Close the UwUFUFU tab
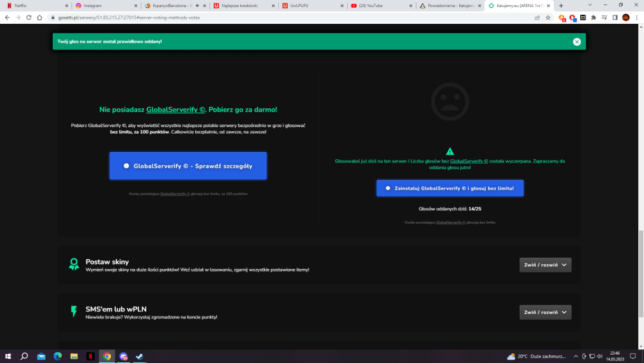Image resolution: width=644 pixels, height=363 pixels. pyautogui.click(x=342, y=6)
